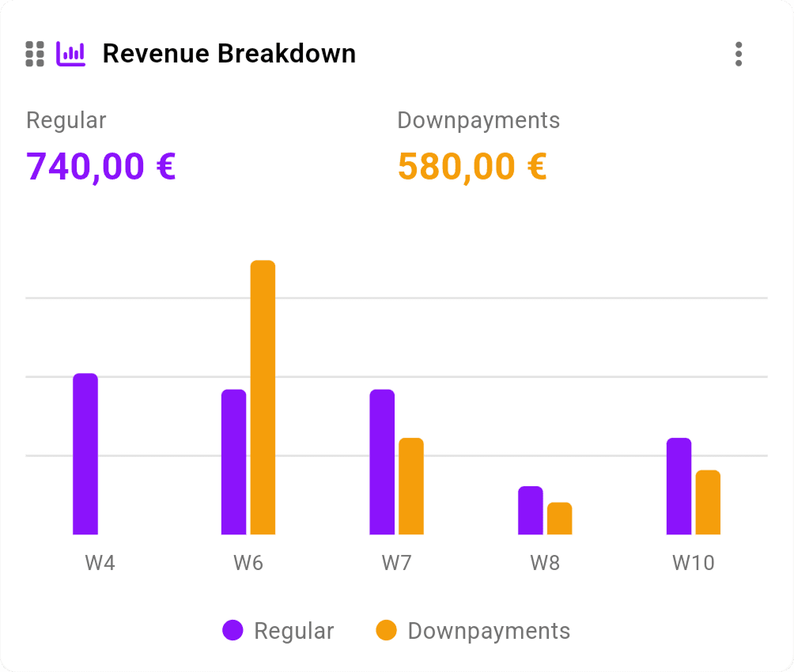Toggle the Regular series in the legend
Image resolution: width=794 pixels, height=672 pixels.
click(278, 630)
